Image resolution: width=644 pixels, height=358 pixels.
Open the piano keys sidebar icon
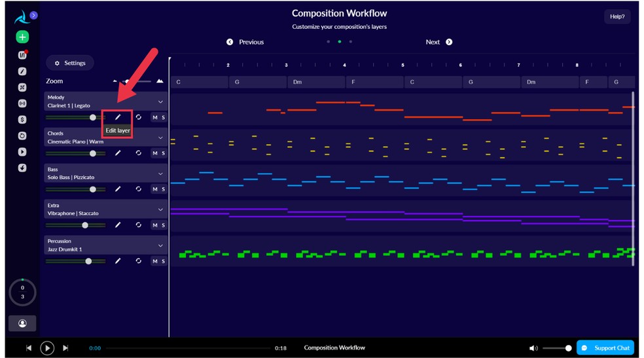pyautogui.click(x=22, y=55)
